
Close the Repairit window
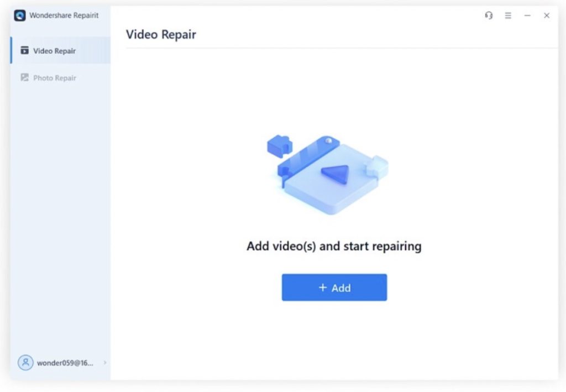[547, 15]
